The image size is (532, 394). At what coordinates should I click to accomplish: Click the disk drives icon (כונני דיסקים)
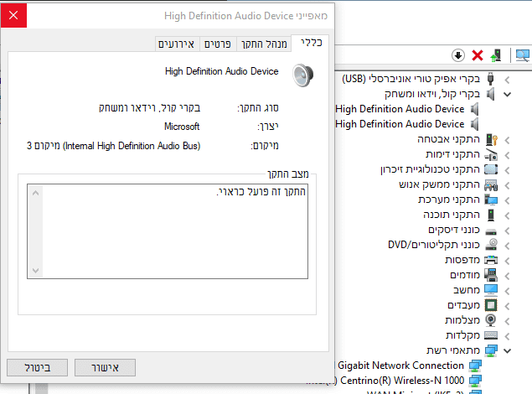pos(491,231)
